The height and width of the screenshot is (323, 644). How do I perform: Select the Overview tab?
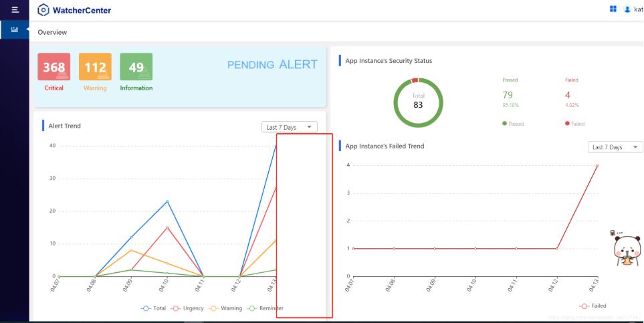click(52, 32)
